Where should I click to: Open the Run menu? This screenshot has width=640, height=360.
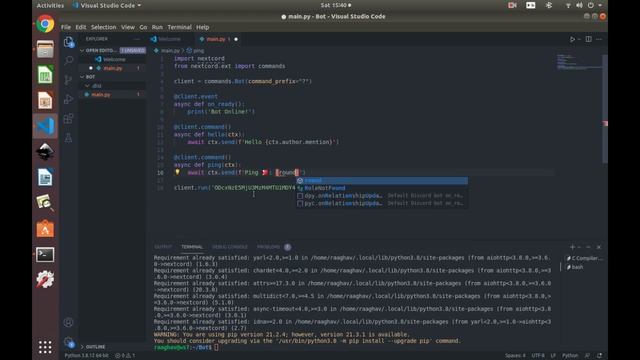click(157, 27)
